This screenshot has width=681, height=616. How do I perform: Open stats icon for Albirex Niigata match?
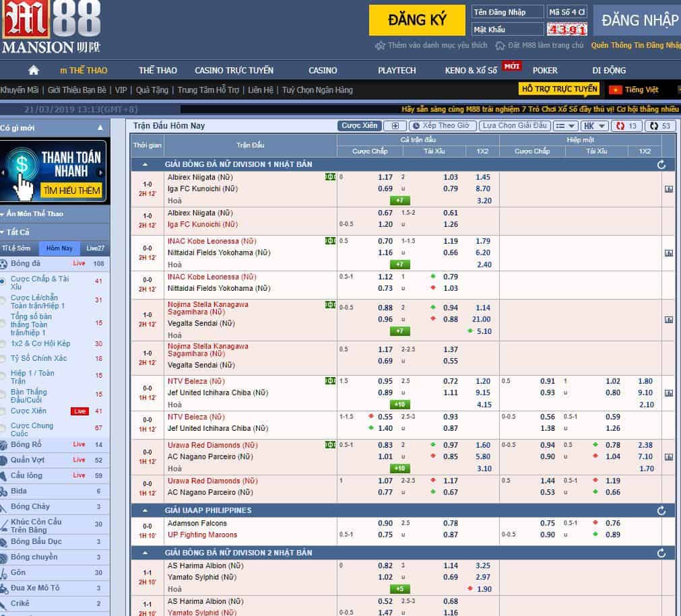coord(668,190)
